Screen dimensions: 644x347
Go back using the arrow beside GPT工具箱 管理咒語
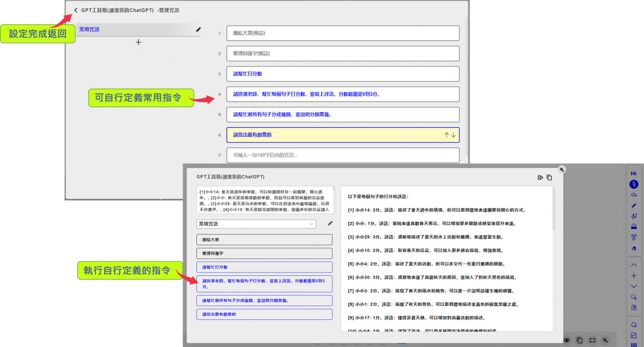click(x=76, y=10)
